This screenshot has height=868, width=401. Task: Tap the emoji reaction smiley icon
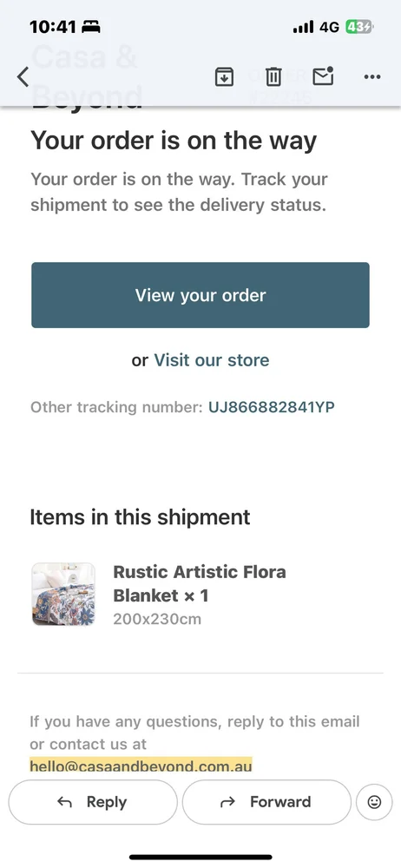(x=374, y=801)
